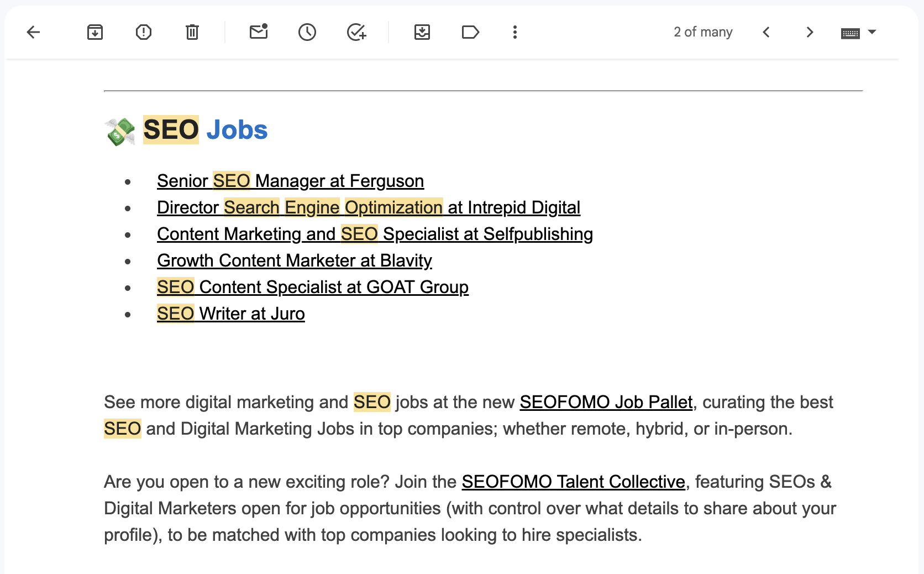This screenshot has height=574, width=924.
Task: Archive this email
Action: click(95, 32)
